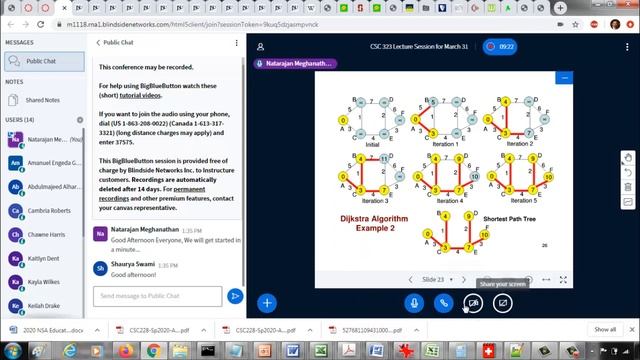Select user Natarajan Me... (You)
Screen dimensions: 640x360
44,139
